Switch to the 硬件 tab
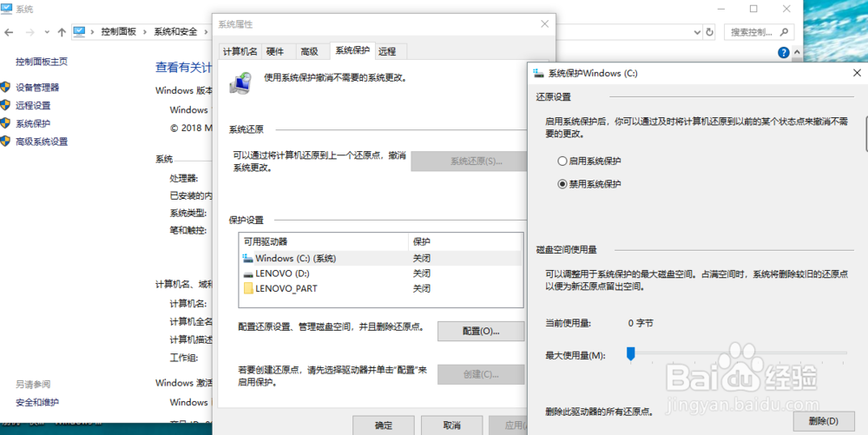This screenshot has width=868, height=435. (x=275, y=51)
